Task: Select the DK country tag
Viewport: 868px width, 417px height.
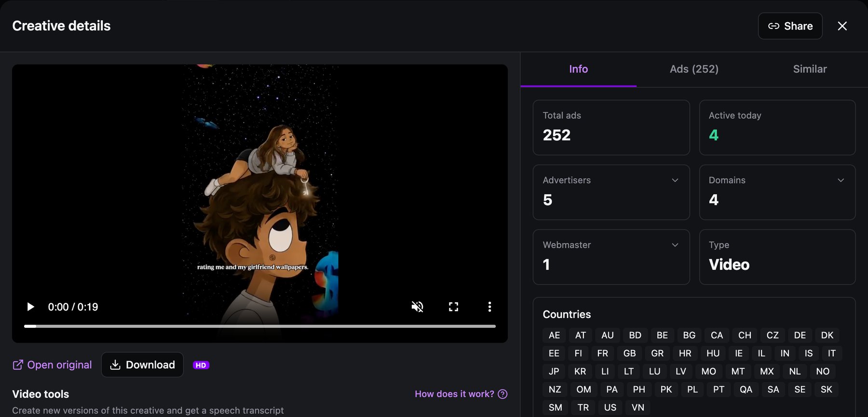Action: pos(827,335)
